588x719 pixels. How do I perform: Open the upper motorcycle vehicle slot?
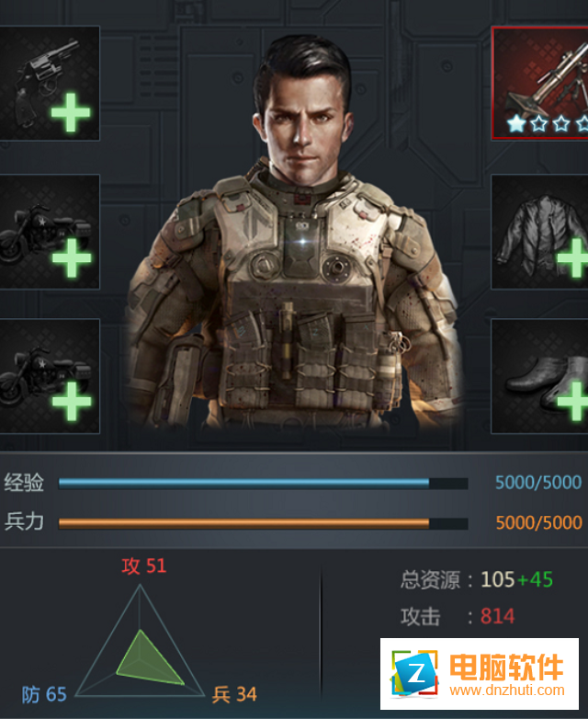[x=49, y=232]
